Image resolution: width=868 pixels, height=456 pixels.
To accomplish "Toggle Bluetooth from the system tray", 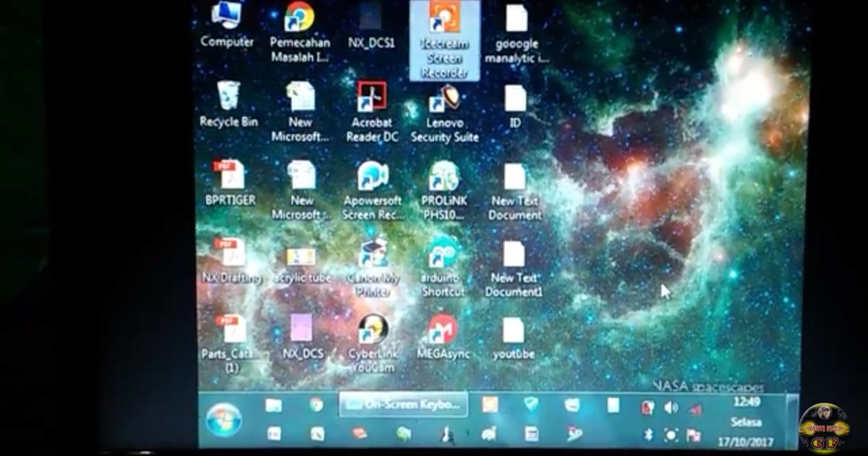I will pos(650,434).
